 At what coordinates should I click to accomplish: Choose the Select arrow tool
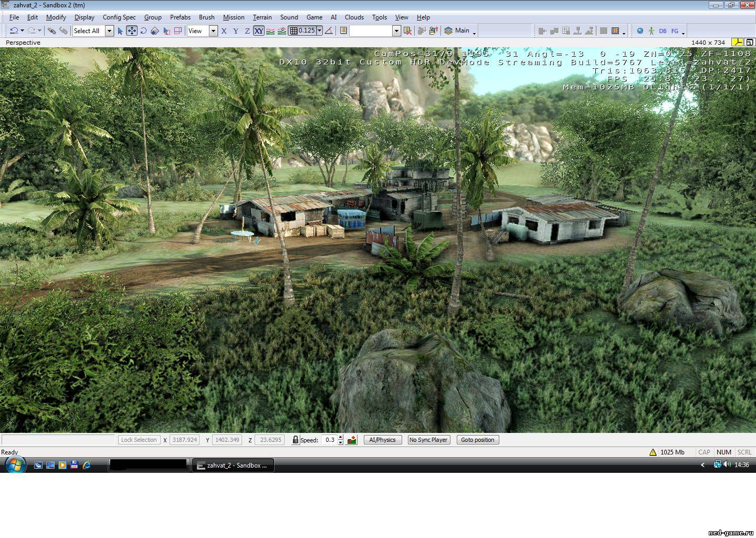click(120, 31)
